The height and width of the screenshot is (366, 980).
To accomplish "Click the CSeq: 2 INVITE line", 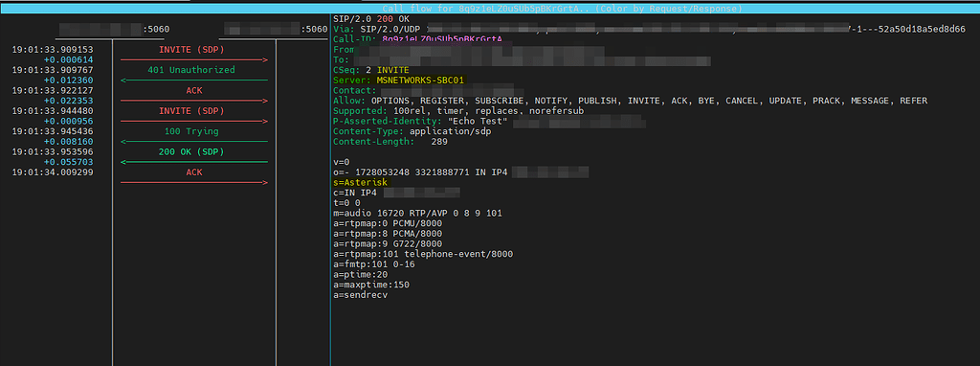I will click(x=371, y=70).
